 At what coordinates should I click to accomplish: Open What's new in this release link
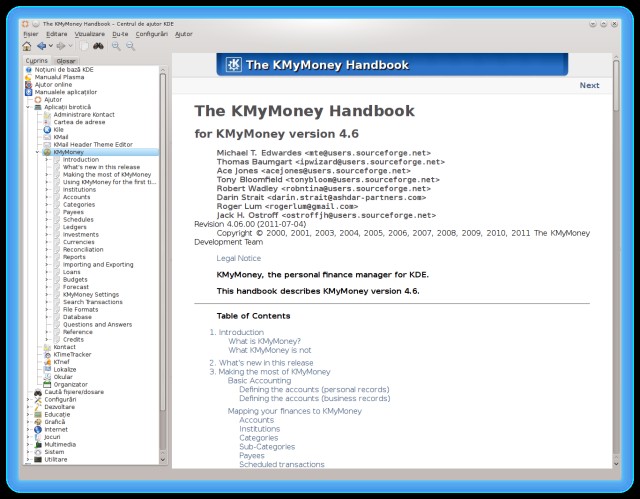pyautogui.click(x=266, y=363)
